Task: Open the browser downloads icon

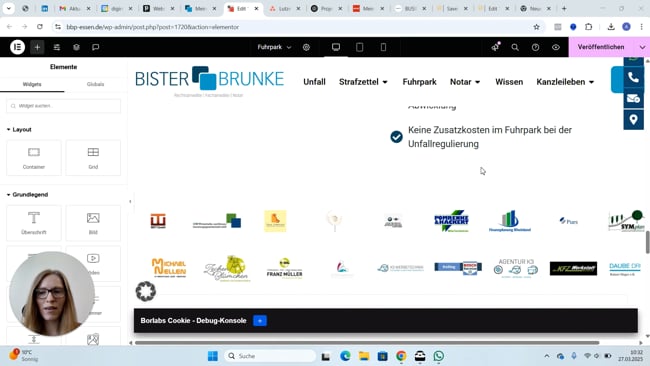Action: coord(611,27)
